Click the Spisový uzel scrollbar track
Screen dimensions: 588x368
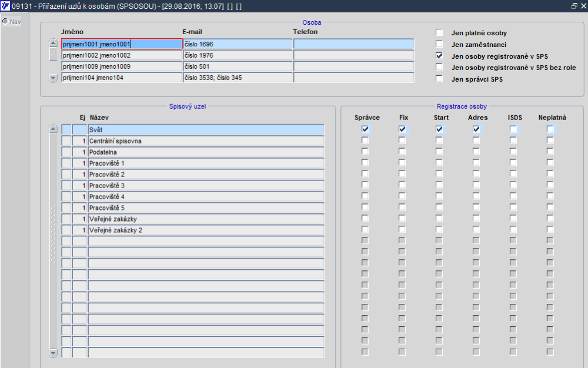(54, 240)
